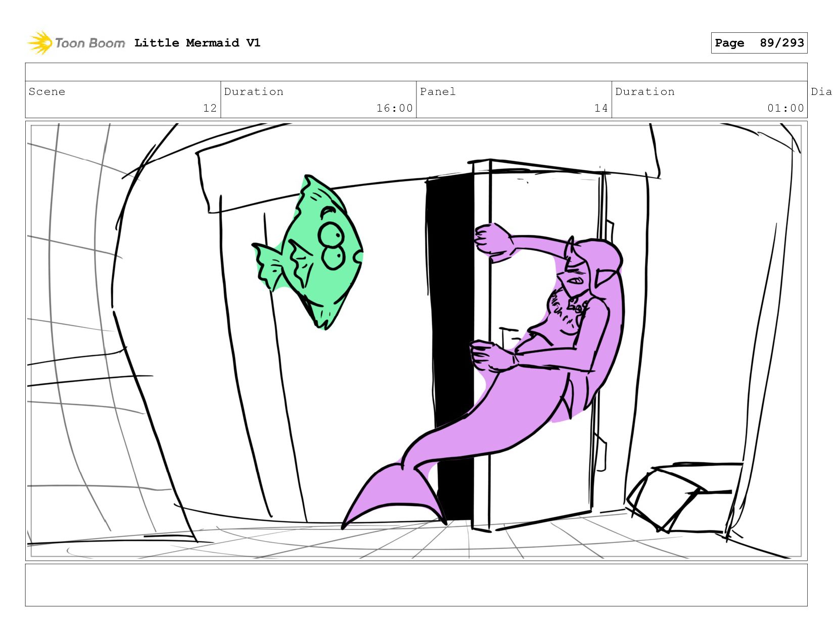Click the scene number '12'
This screenshot has height=644, width=834.
pos(210,108)
